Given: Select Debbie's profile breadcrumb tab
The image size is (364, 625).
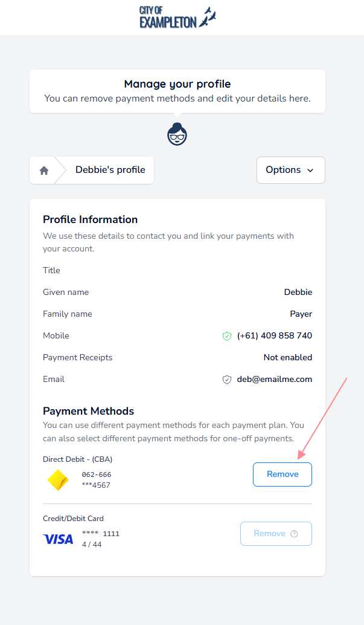Looking at the screenshot, I should tap(110, 170).
